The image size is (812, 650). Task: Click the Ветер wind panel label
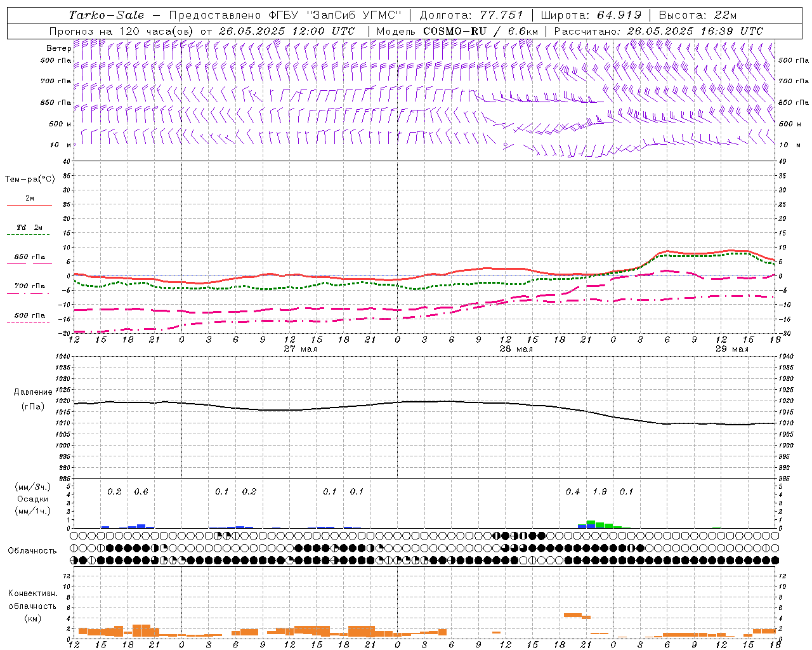tap(58, 48)
